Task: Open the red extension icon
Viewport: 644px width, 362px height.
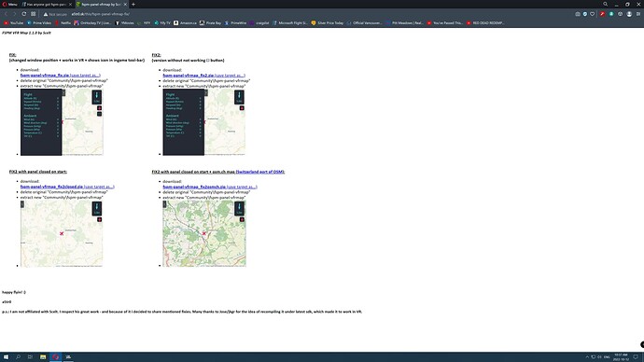Action: point(603,14)
